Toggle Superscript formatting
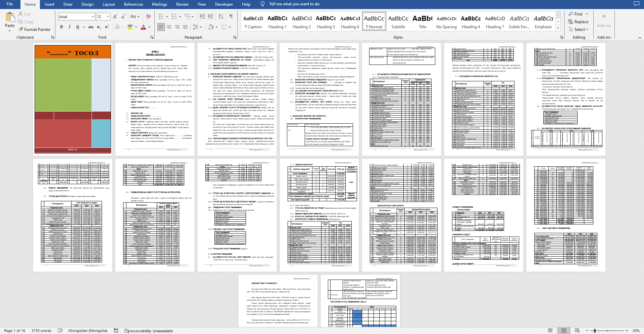The width and height of the screenshot is (644, 334). click(x=107, y=27)
